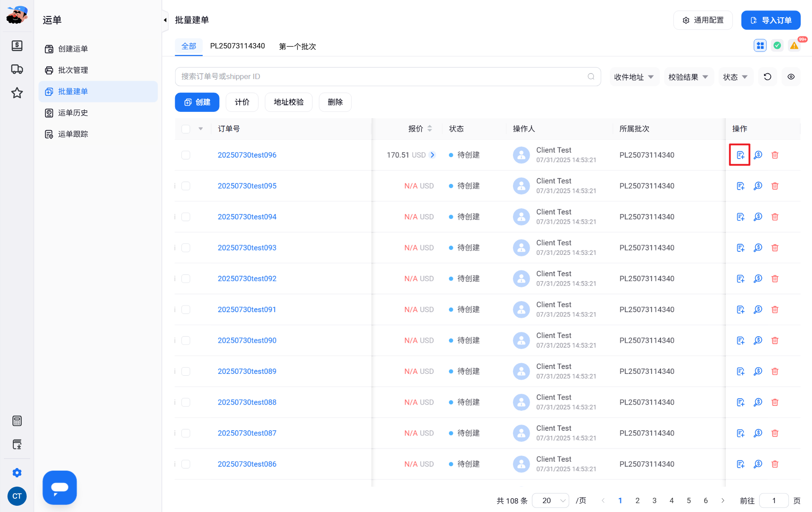Screen dimensions: 812x512
Task: Open order link 20250730test096
Action: pyautogui.click(x=247, y=155)
